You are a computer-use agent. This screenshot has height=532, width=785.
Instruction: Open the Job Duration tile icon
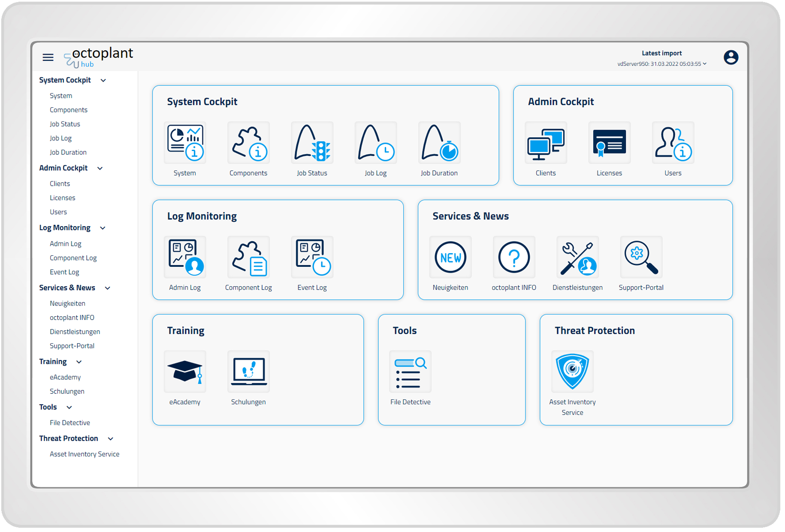tap(439, 143)
